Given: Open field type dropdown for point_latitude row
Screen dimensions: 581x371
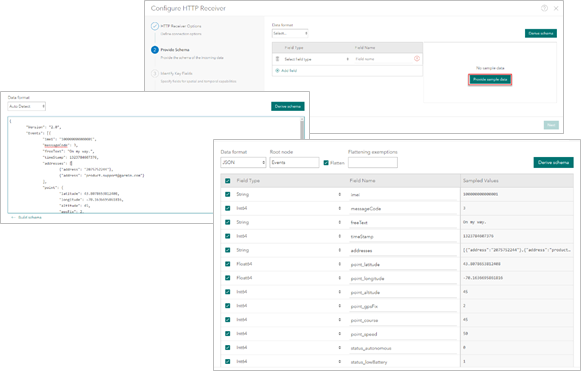Looking at the screenshot, I should click(x=289, y=264).
